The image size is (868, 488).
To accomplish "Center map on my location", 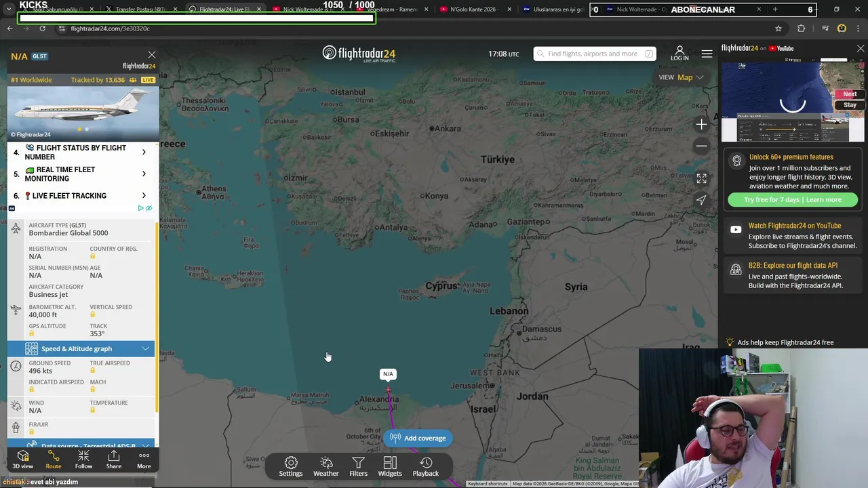I will 701,200.
